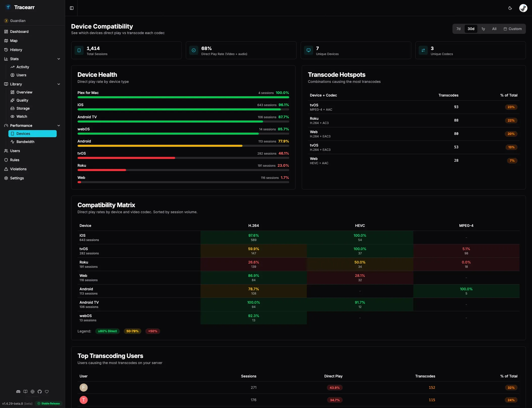The image size is (532, 408).
Task: Switch theme with the moon icon
Action: [510, 8]
